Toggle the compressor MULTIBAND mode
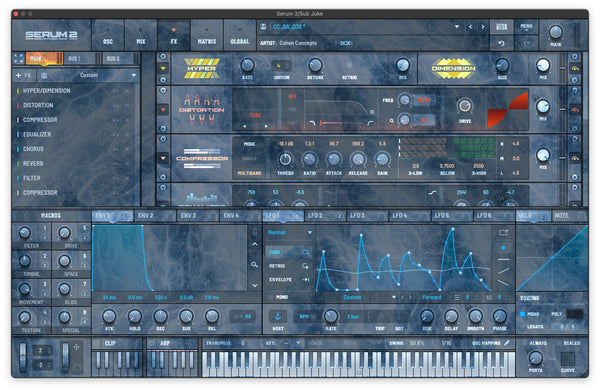The height and width of the screenshot is (391, 600). point(249,173)
